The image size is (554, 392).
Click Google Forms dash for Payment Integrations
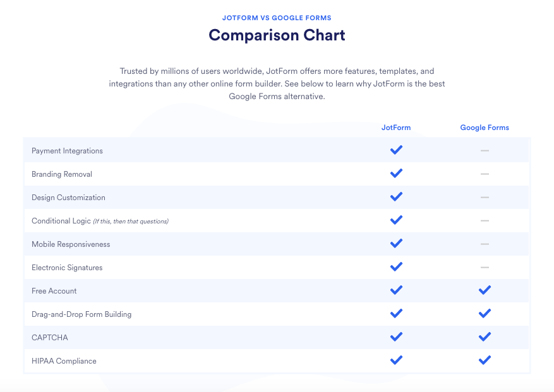(x=485, y=151)
